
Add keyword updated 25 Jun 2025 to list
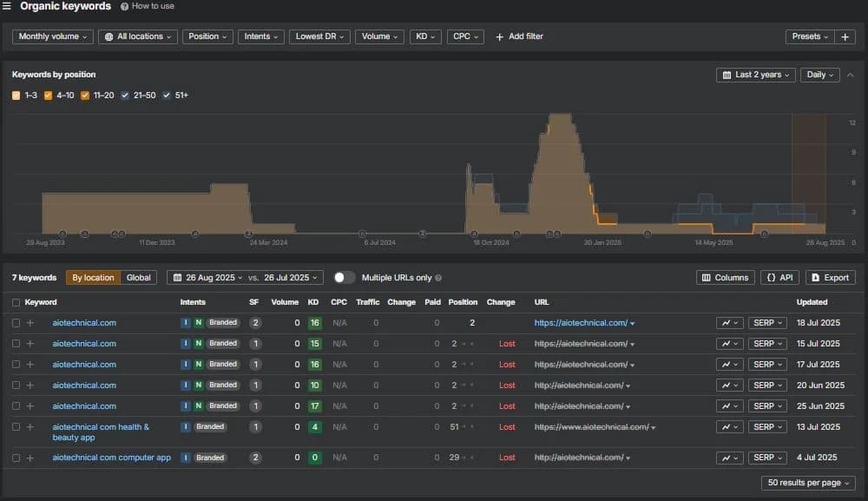click(30, 405)
